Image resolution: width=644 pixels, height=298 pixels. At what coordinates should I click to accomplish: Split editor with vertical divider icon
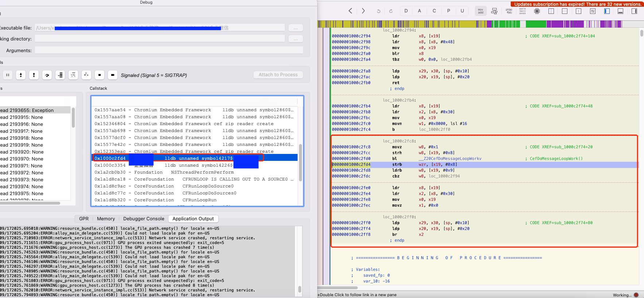[551, 11]
